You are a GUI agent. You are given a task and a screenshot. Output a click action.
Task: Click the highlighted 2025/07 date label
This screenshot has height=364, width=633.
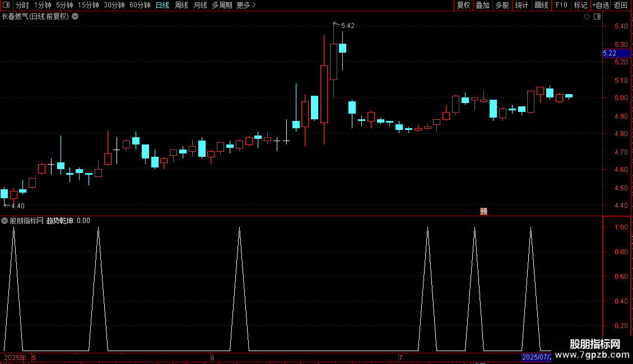[537, 357]
